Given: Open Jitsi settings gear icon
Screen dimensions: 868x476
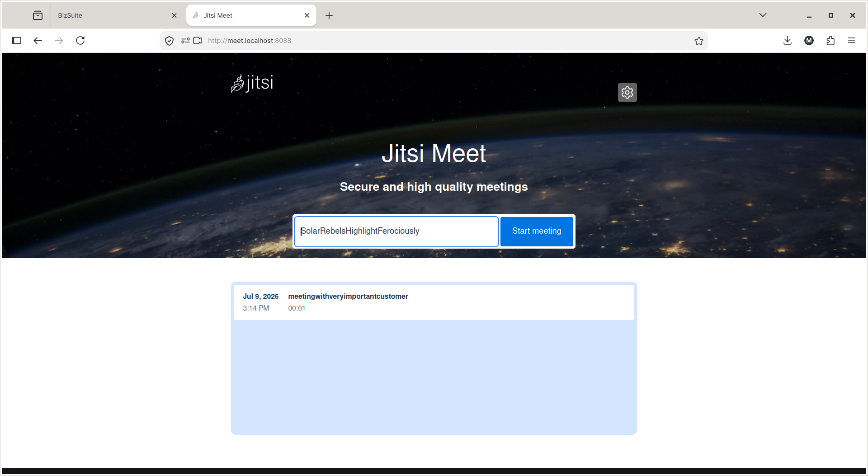Looking at the screenshot, I should (627, 92).
